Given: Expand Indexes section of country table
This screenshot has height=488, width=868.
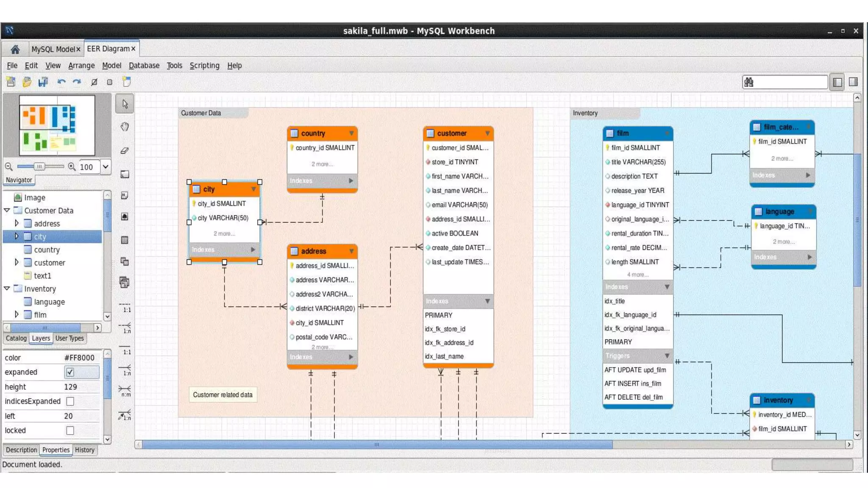Looking at the screenshot, I should [351, 181].
